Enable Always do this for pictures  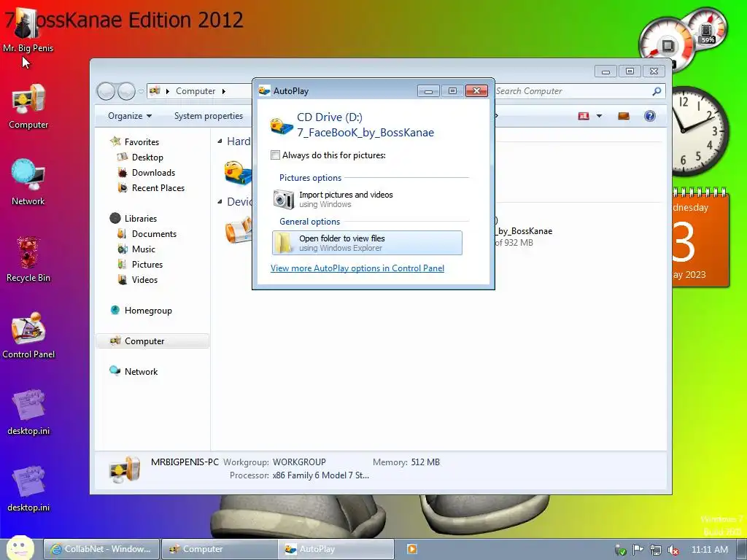pos(275,155)
